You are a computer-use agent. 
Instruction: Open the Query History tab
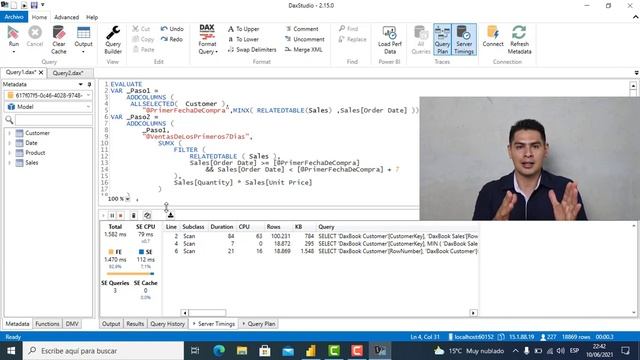[167, 324]
